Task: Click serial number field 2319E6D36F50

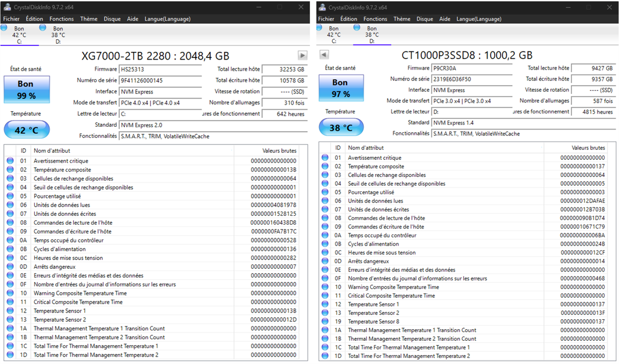Action: pos(472,79)
